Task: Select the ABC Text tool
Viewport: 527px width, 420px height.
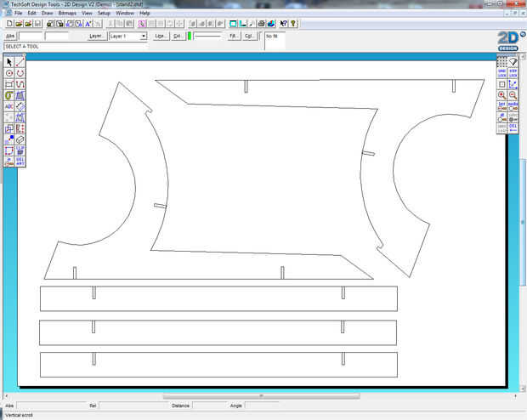Action: (x=9, y=106)
